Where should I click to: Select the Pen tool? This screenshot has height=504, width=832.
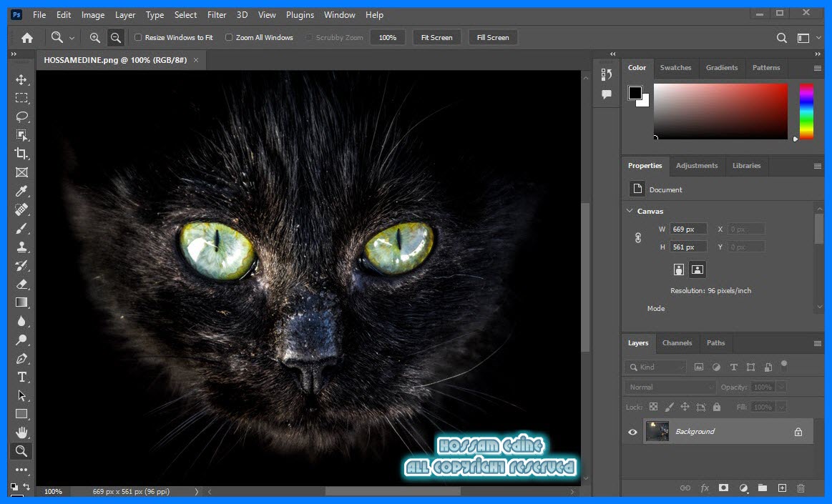tap(21, 358)
